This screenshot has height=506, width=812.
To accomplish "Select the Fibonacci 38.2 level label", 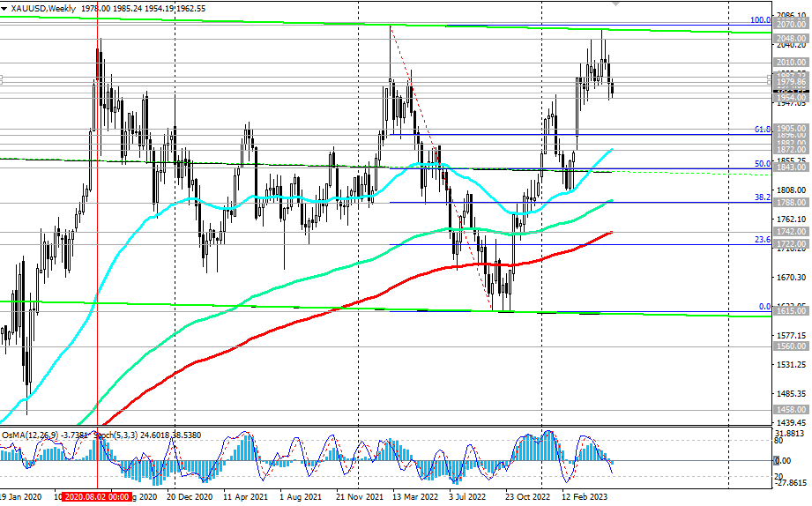I will 763,197.
